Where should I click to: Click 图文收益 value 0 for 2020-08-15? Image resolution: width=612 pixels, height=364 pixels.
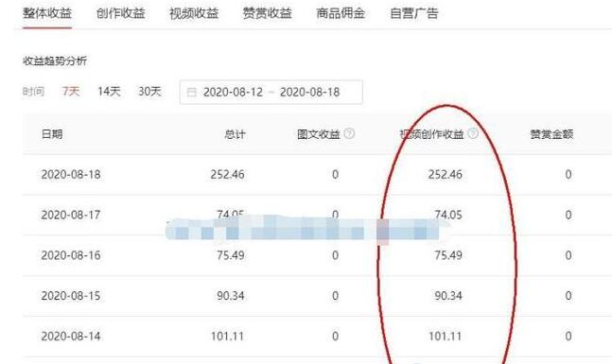point(335,296)
